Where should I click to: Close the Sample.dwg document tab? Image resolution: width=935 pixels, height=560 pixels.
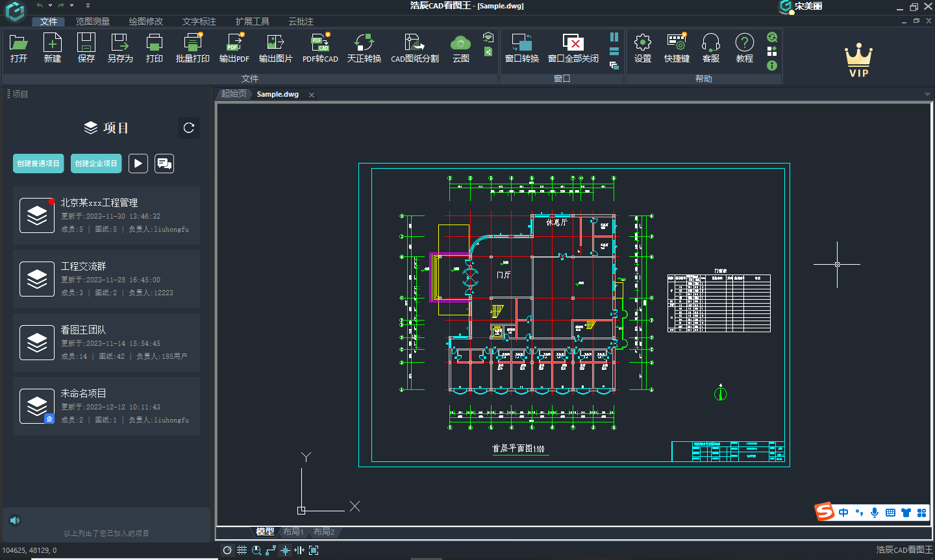coord(312,95)
